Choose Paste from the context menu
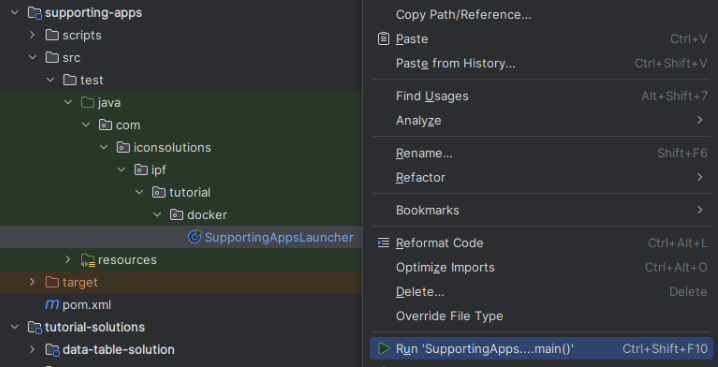The height and width of the screenshot is (367, 718). (542, 39)
